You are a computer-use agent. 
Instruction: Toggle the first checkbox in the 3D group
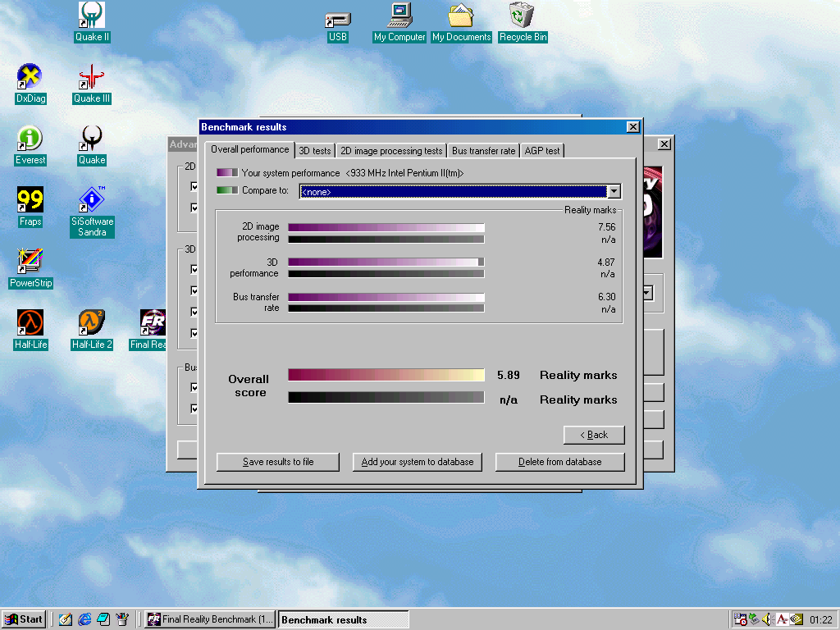194,270
